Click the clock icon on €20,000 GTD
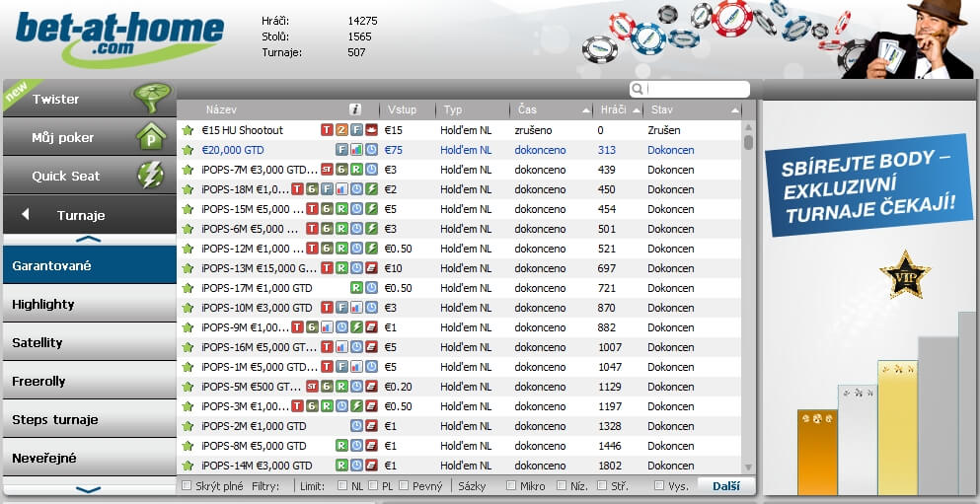Viewport: 980px width, 504px height. click(x=371, y=151)
